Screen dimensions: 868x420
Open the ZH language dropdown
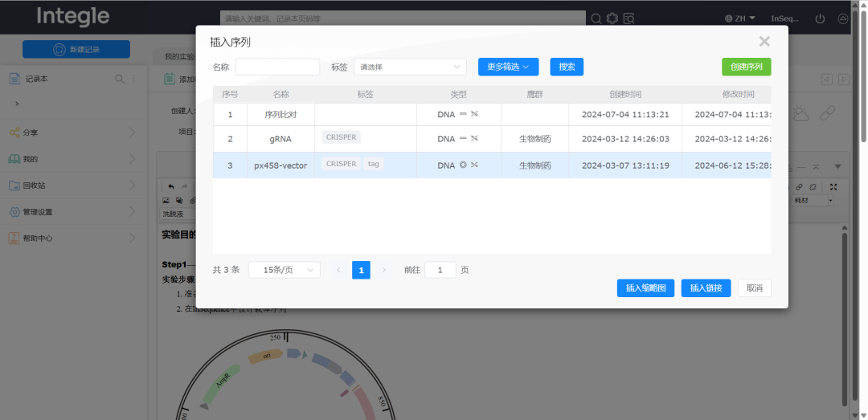740,18
